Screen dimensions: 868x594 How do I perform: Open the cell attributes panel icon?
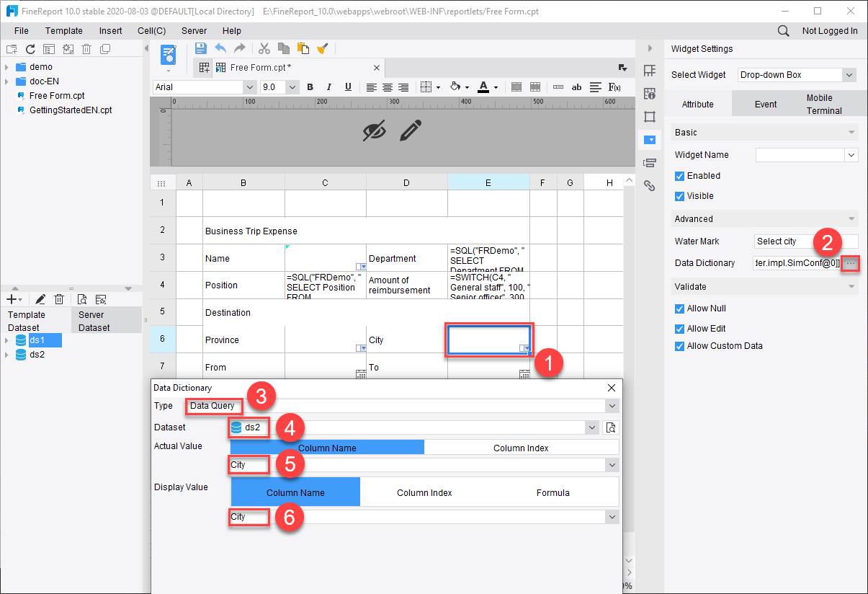650,94
